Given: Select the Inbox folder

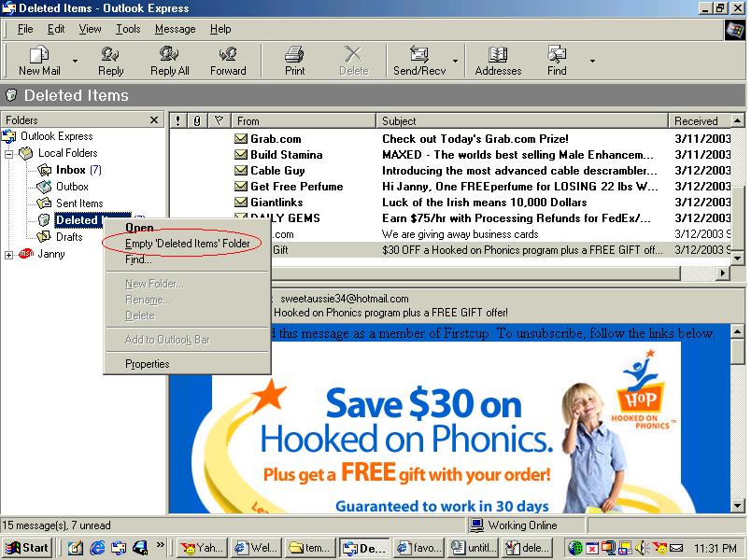Looking at the screenshot, I should tap(70, 170).
